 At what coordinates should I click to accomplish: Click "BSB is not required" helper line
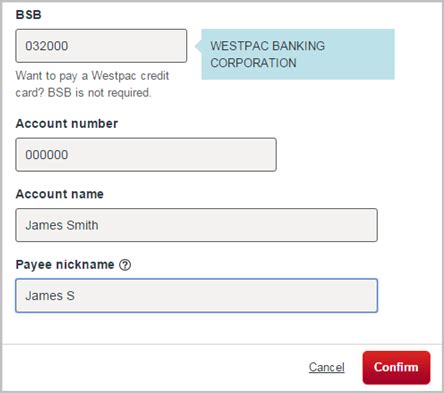99,93
